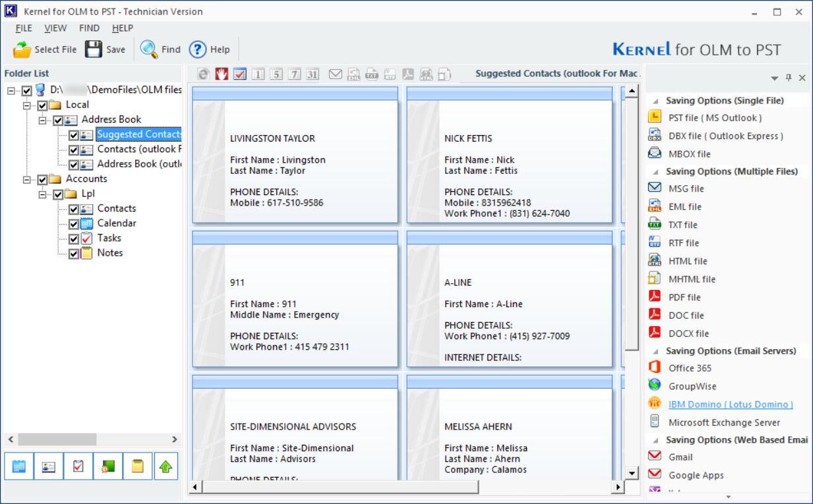Click the TXT export icon in the preview toolbar
This screenshot has width=813, height=504.
tap(372, 74)
